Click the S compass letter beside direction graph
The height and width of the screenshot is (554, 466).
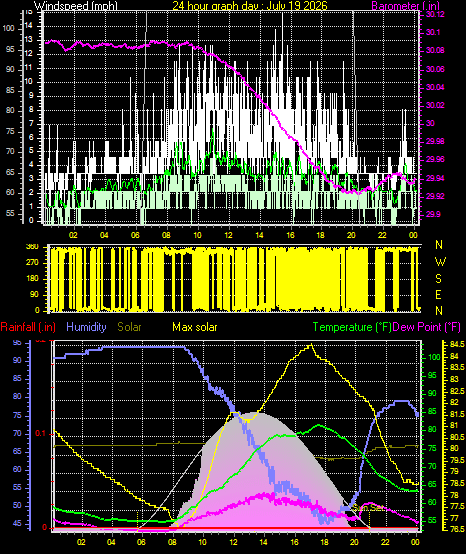coord(438,279)
